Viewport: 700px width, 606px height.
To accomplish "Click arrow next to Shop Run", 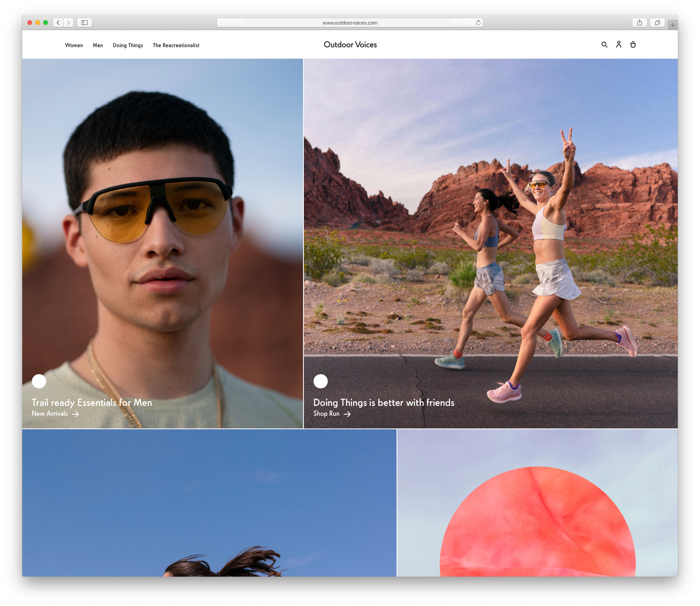I will click(347, 414).
